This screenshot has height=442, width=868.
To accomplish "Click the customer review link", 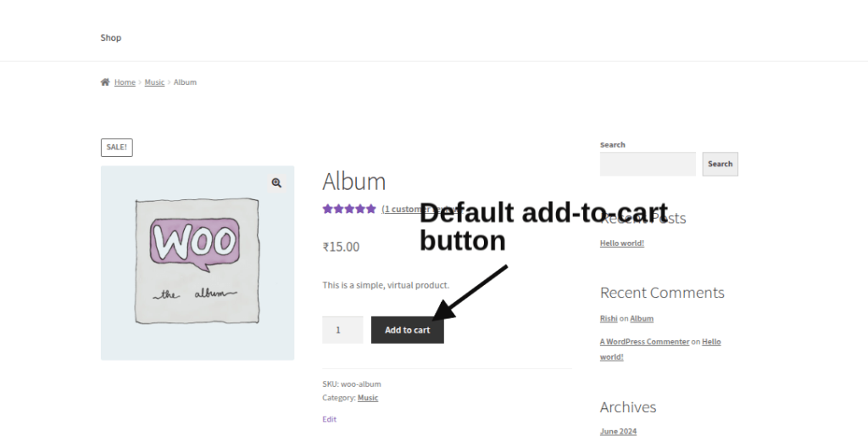I will (x=421, y=209).
